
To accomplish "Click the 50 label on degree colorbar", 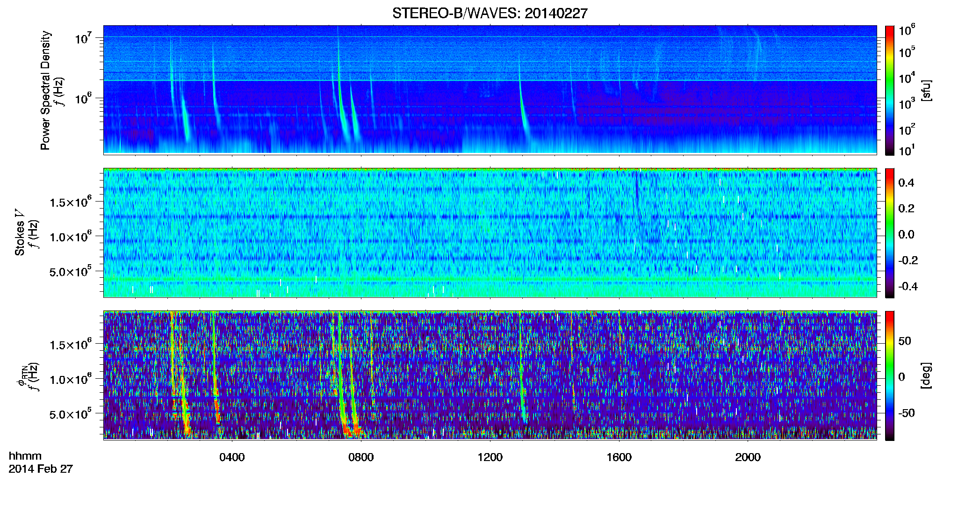I will click(905, 341).
